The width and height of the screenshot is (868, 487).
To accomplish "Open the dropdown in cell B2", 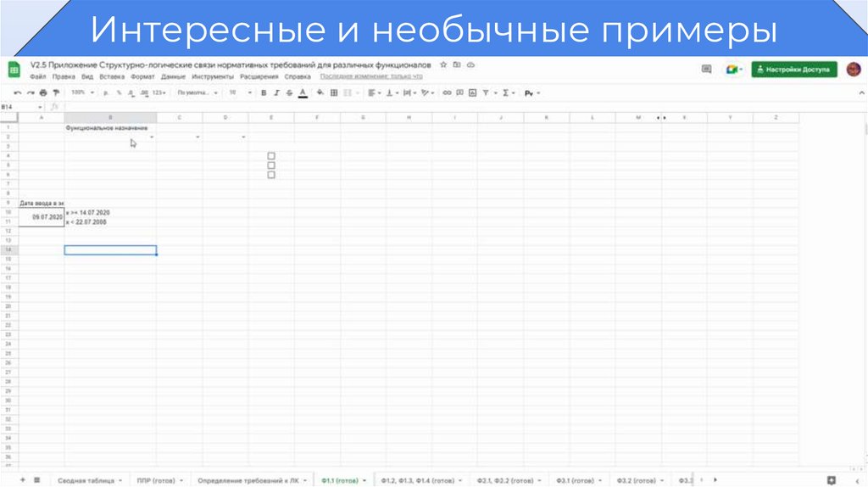I will click(152, 137).
